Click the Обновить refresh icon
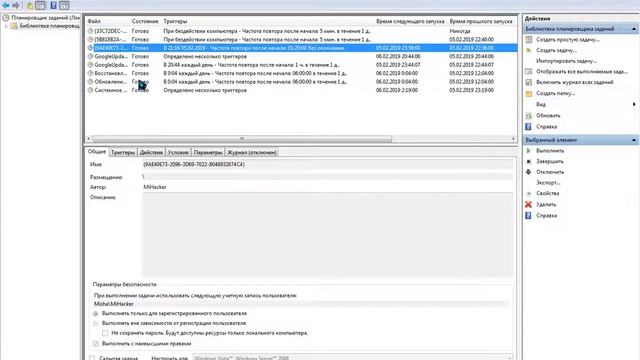 point(529,116)
